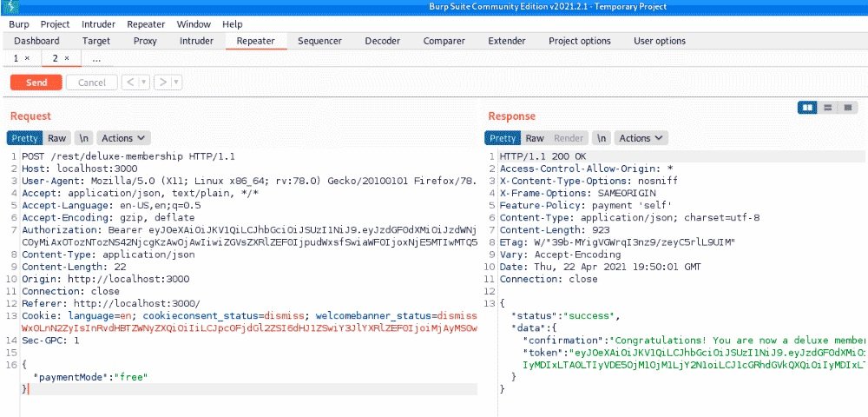Open the Repeater menu in menu bar

146,24
